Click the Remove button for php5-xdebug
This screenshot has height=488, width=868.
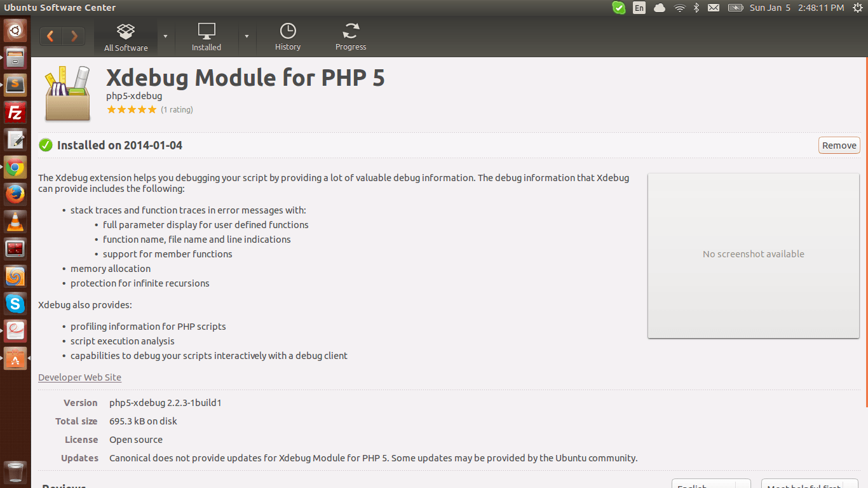coord(839,146)
